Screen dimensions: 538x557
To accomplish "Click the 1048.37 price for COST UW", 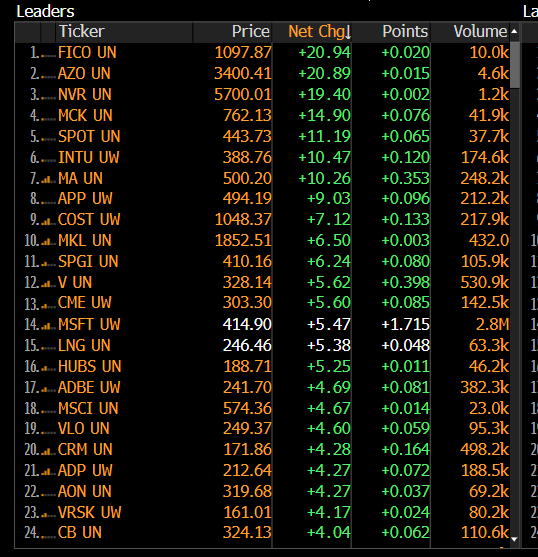I will [243, 220].
